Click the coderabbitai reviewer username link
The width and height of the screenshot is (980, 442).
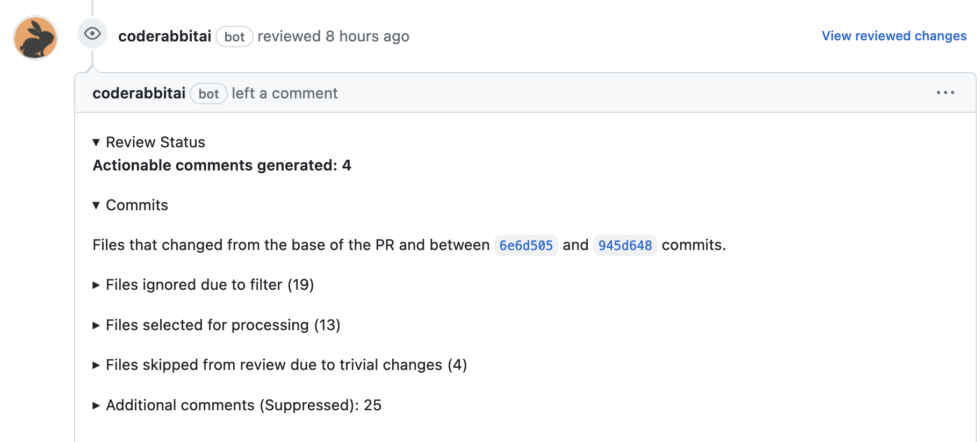164,36
